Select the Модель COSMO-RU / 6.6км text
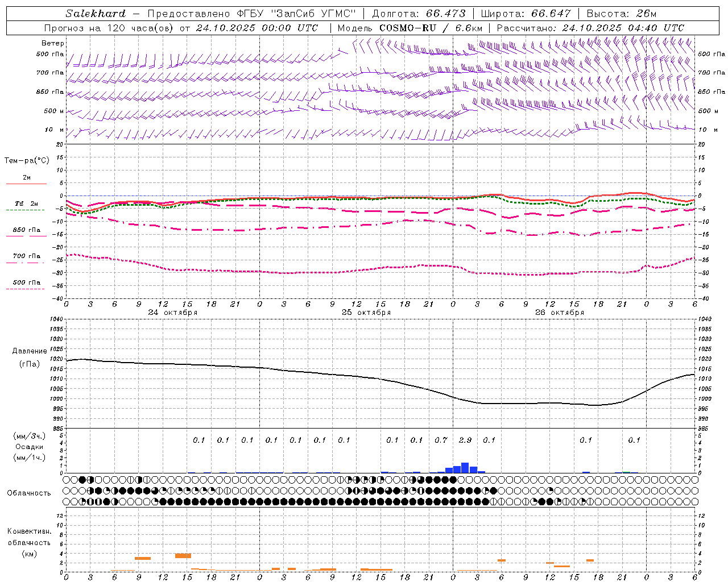Viewport: 728px width, 582px height. coord(409,28)
